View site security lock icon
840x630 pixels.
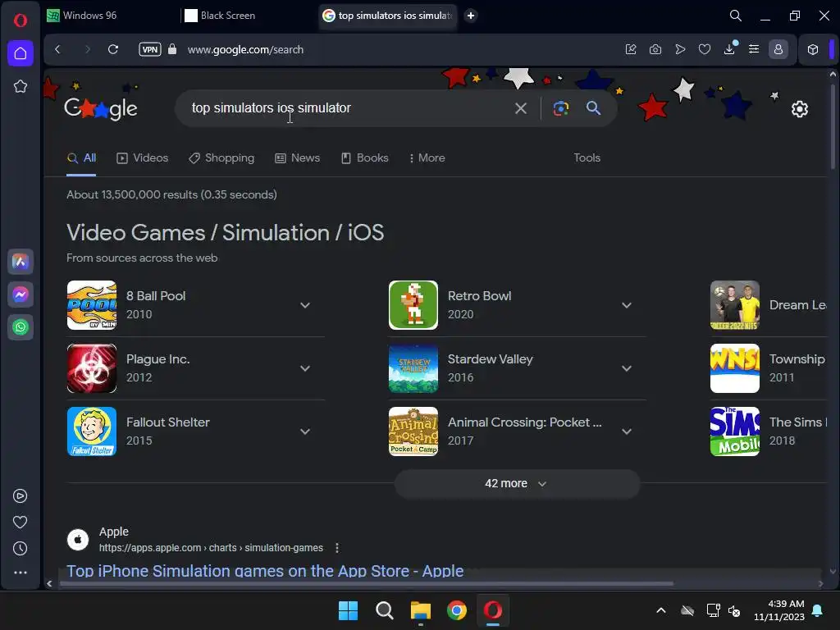172,49
